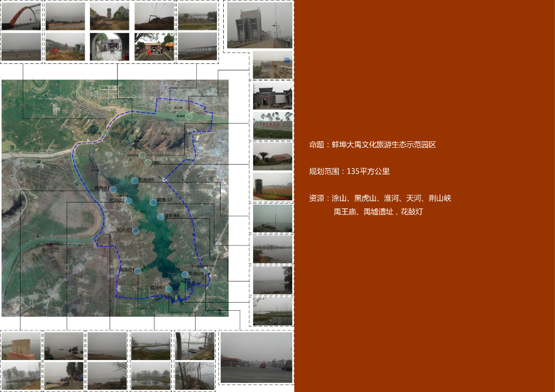555x392 pixels.
Task: Click the 黑虎山 label on the map
Action: click(x=166, y=134)
